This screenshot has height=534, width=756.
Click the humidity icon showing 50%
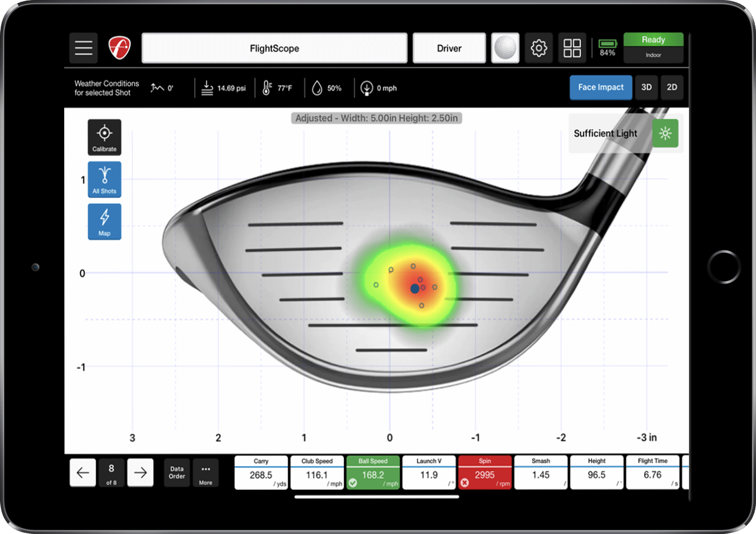326,88
